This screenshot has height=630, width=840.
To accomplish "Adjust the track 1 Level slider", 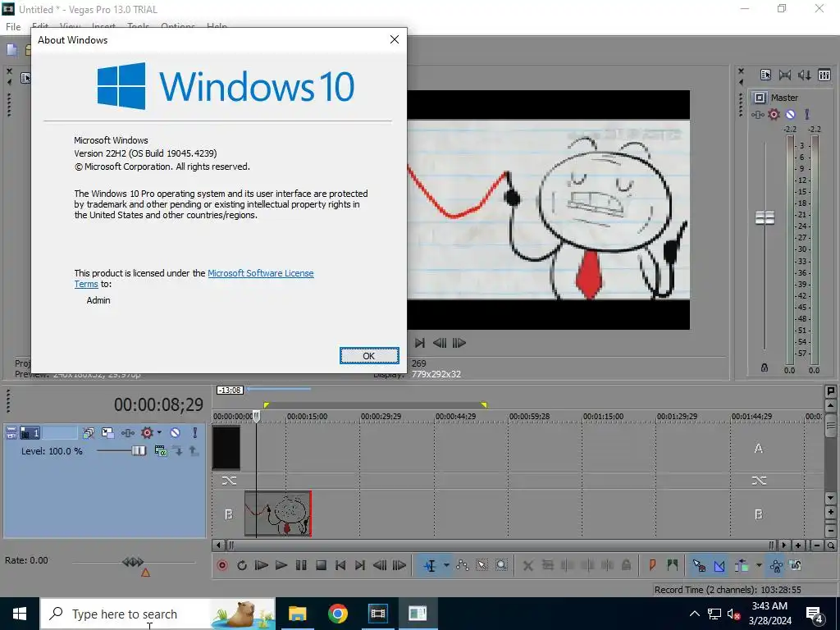I will tap(139, 450).
